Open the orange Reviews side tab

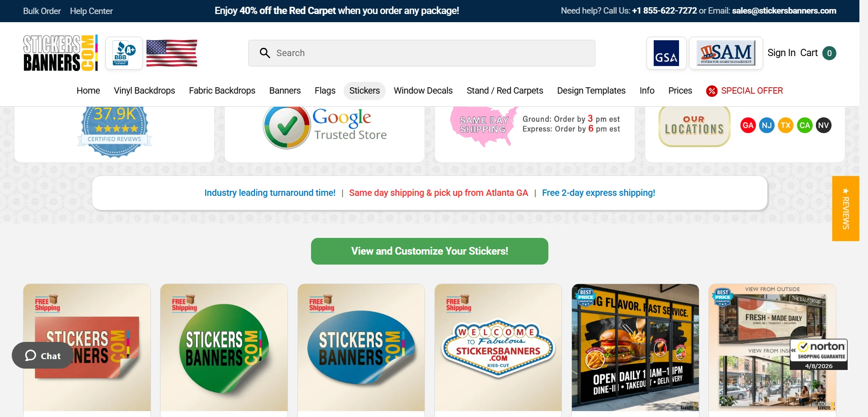(x=845, y=208)
